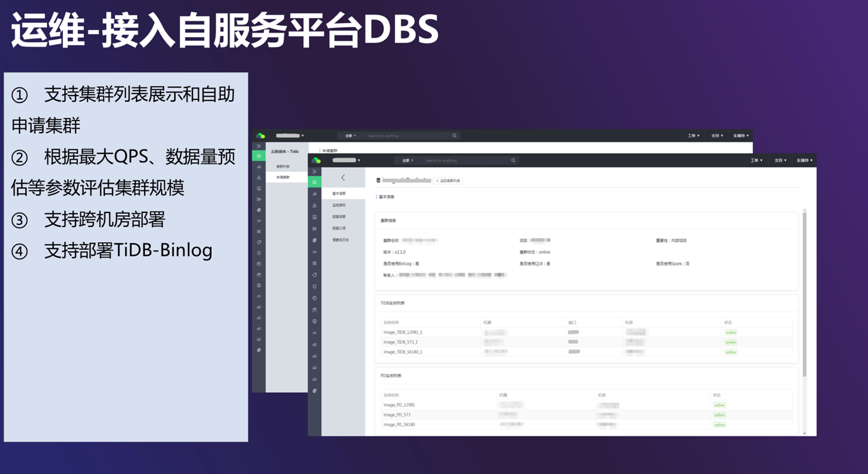Screen dimensions: 868x474
Task: Click the back arrow above 基本信息
Action: [x=343, y=178]
